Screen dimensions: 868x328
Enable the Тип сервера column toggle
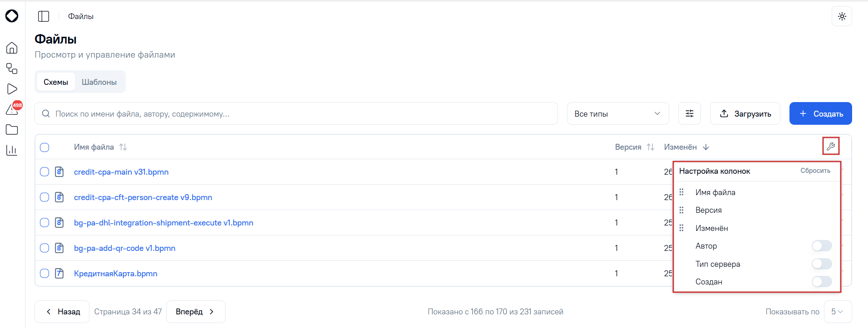822,264
